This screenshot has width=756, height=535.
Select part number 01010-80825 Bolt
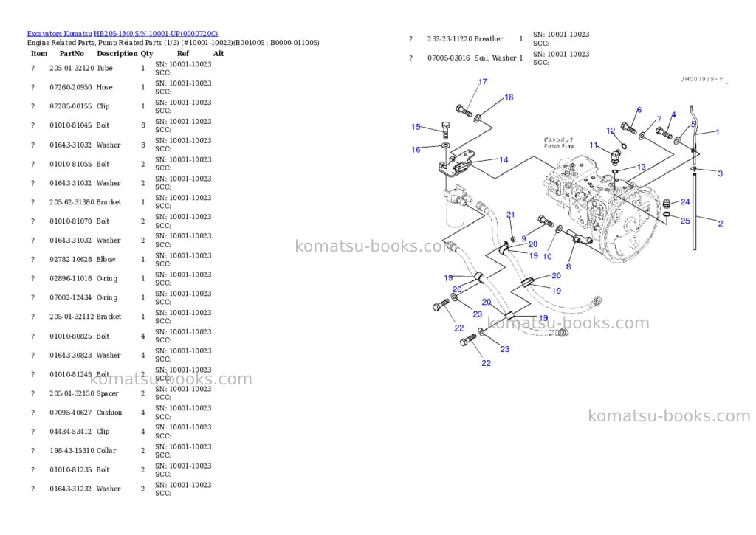pos(80,336)
